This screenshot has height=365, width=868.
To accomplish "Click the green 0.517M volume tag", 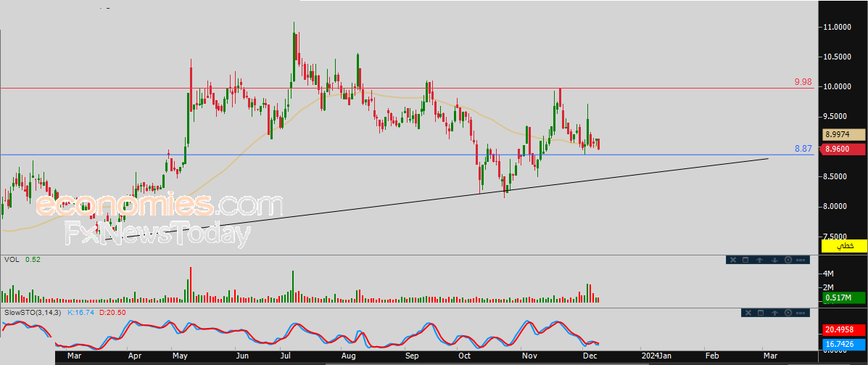I will tap(843, 298).
